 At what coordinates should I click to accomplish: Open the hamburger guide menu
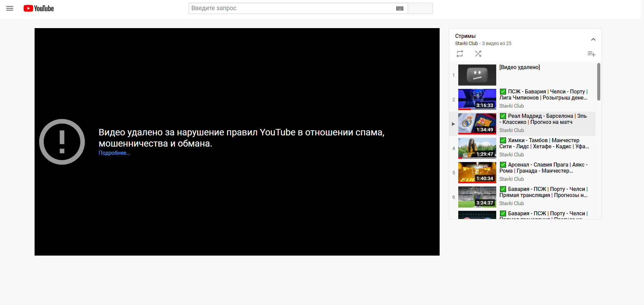click(10, 8)
